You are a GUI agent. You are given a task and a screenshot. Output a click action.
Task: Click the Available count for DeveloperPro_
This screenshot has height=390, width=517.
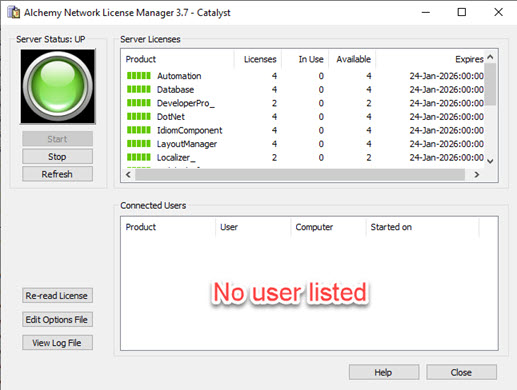pyautogui.click(x=369, y=103)
